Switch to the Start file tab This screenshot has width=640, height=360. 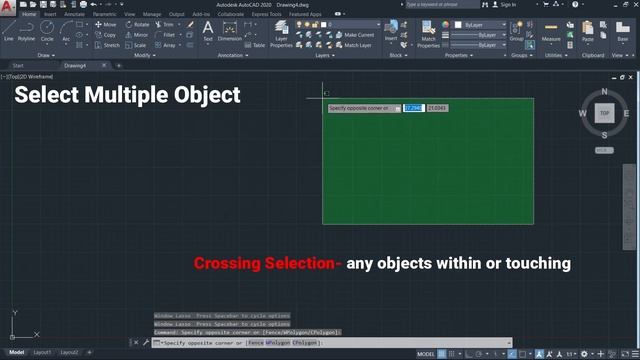(x=18, y=66)
